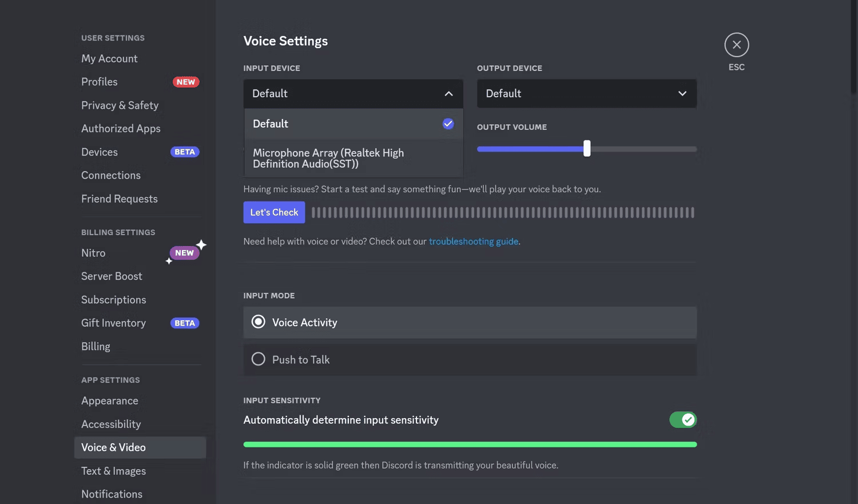Screen dimensions: 858x504
Task: Click the blue checkmark next to Default input
Action: pyautogui.click(x=448, y=124)
